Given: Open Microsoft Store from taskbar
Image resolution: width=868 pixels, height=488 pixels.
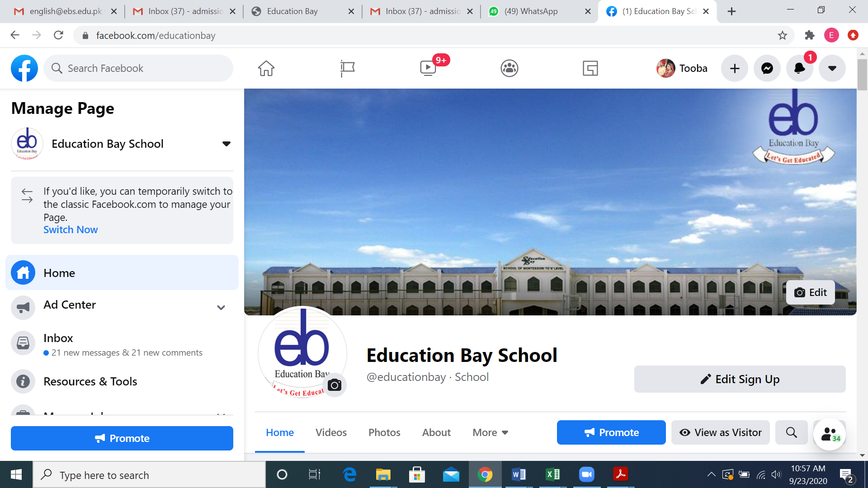Looking at the screenshot, I should [x=417, y=474].
